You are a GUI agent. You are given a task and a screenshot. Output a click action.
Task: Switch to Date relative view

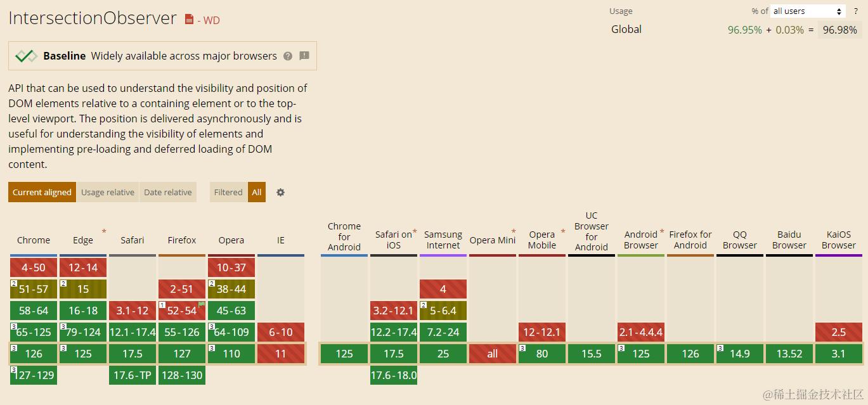pos(168,192)
